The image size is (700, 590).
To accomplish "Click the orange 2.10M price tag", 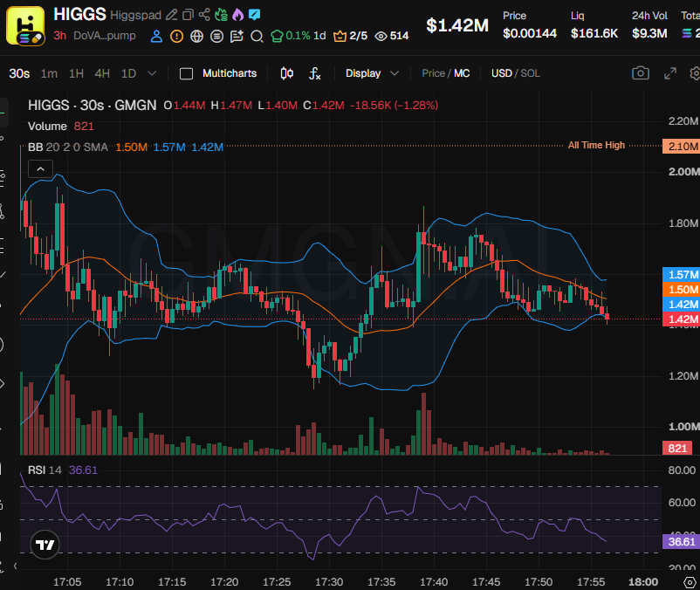I will [x=682, y=147].
